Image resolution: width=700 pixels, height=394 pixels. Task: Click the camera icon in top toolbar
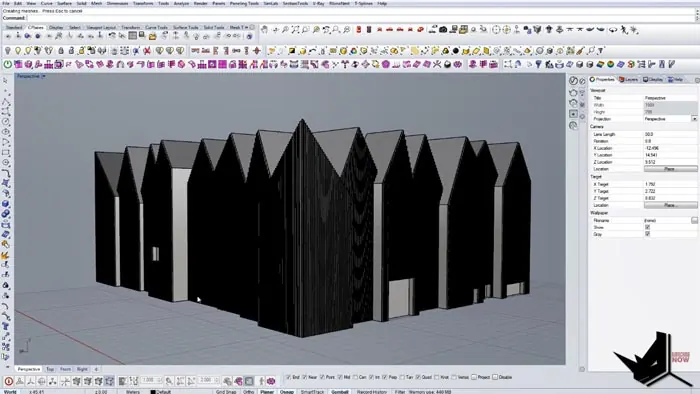(x=443, y=30)
